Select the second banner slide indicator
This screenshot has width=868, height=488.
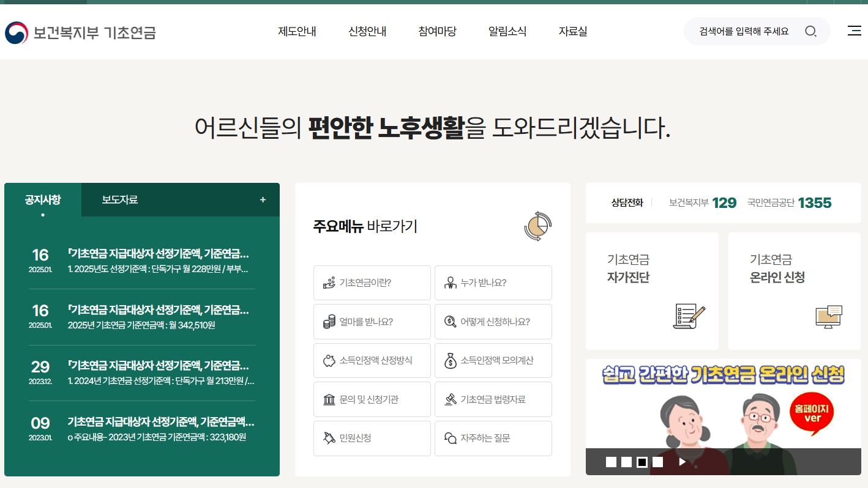pos(627,462)
